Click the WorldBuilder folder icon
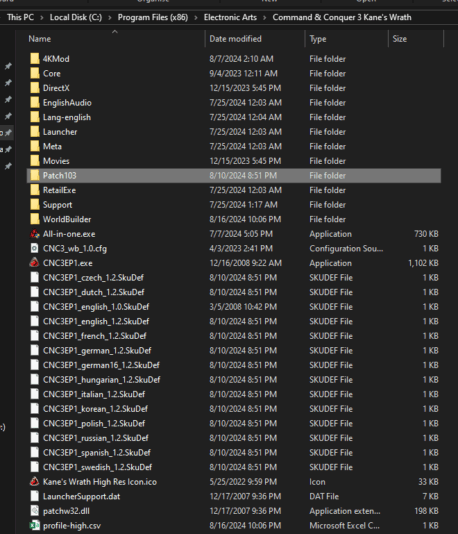Viewport: 458px width, 534px height. coord(35,219)
